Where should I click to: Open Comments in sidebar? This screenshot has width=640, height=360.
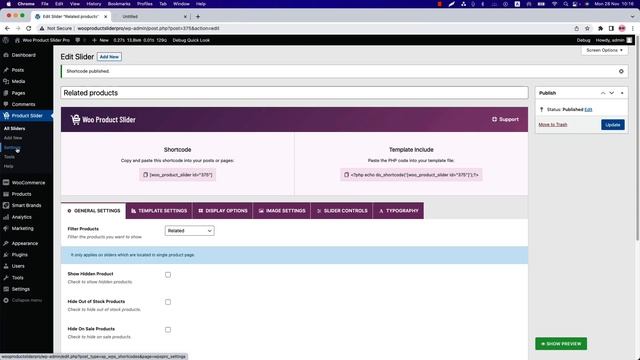[x=23, y=104]
